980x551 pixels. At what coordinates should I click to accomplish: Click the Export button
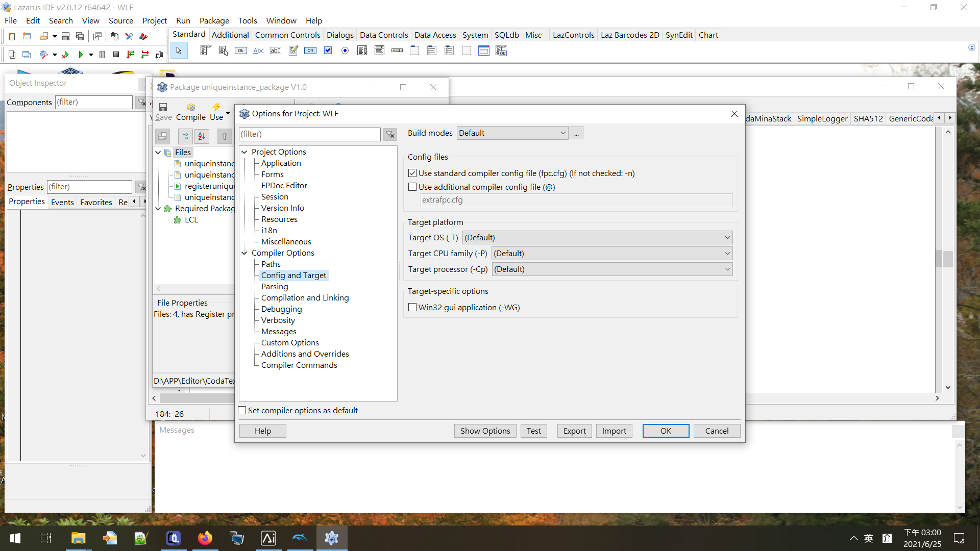pos(574,431)
